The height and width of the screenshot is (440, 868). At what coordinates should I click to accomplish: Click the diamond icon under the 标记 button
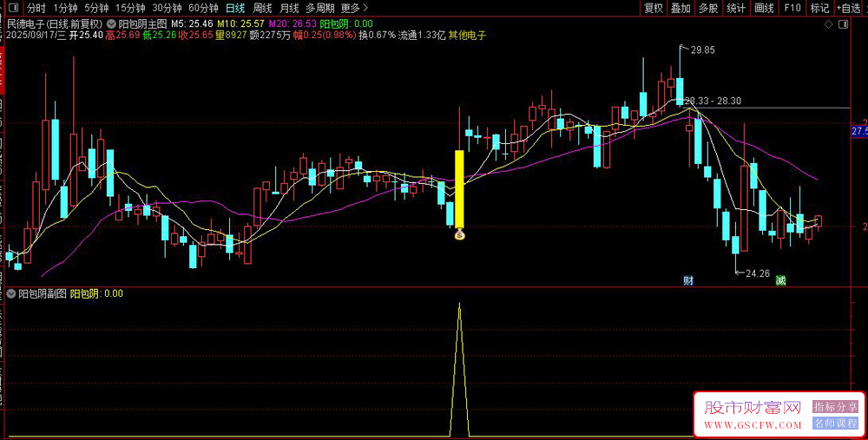tap(828, 24)
